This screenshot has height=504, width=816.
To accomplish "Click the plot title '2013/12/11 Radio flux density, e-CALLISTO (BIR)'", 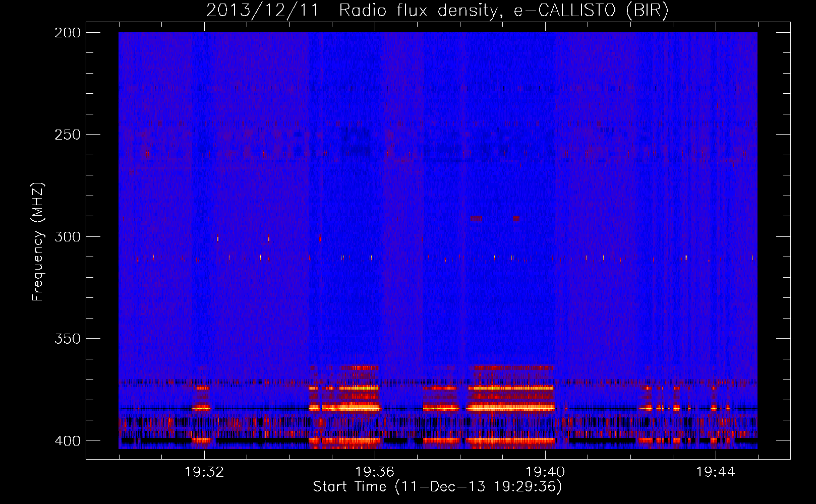I will click(437, 10).
